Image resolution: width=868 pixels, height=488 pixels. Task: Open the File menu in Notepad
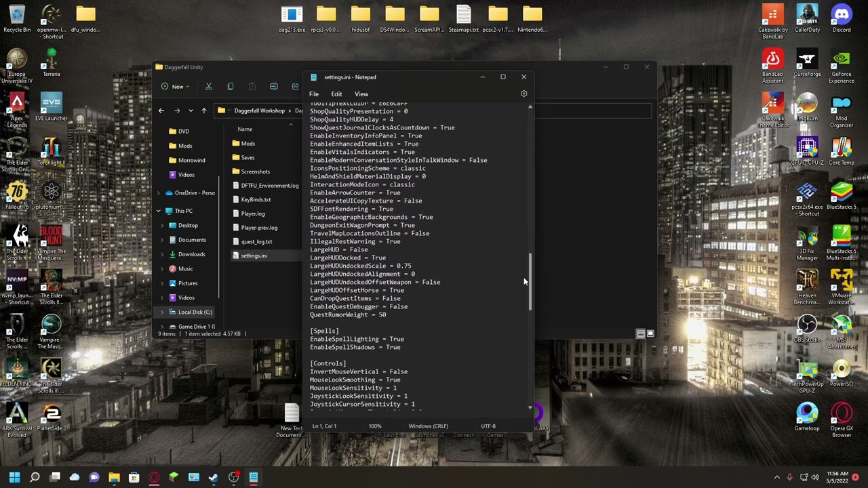(314, 94)
